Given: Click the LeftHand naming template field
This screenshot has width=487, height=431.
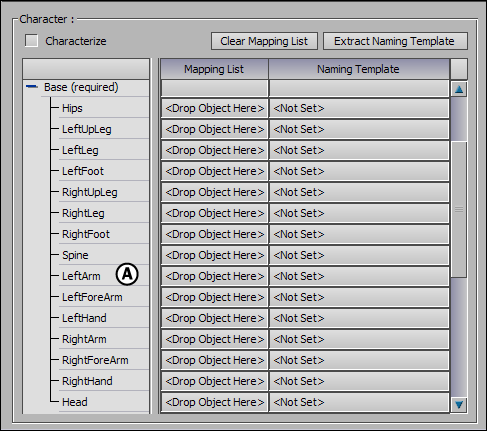Looking at the screenshot, I should pos(359,318).
